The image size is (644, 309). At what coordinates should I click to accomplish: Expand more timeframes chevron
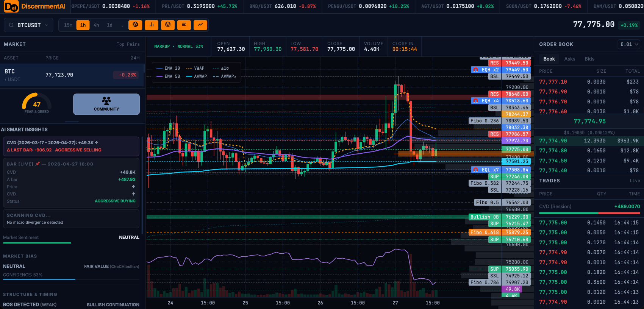tap(122, 26)
